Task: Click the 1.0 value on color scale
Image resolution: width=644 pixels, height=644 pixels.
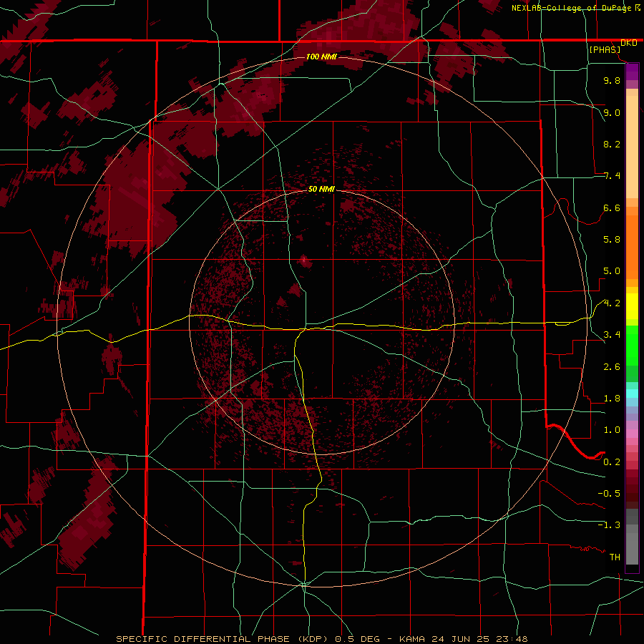Action: 612,429
